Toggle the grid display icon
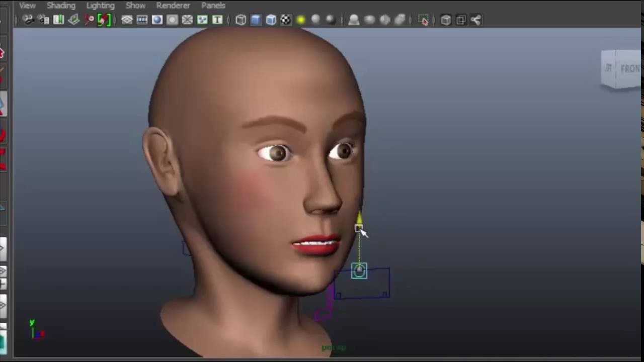644x362 pixels. click(127, 20)
